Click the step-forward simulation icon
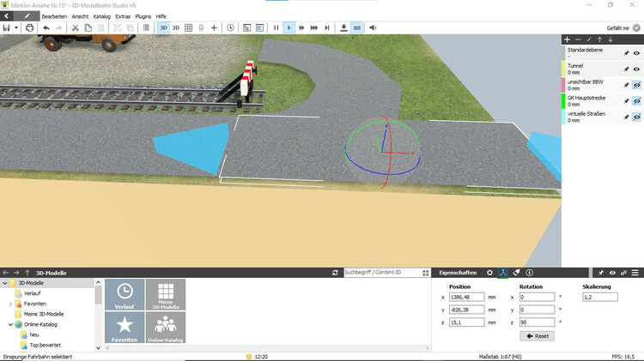The image size is (644, 361). coord(327,28)
